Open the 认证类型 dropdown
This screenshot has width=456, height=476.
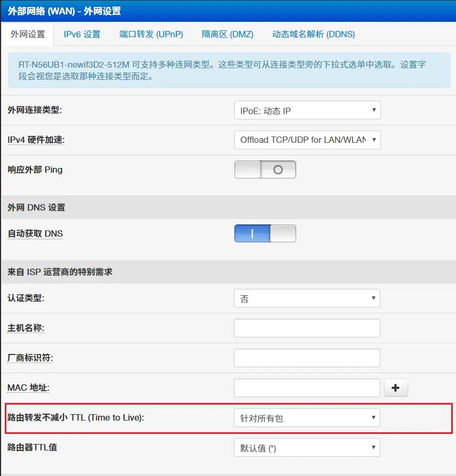[x=307, y=298]
